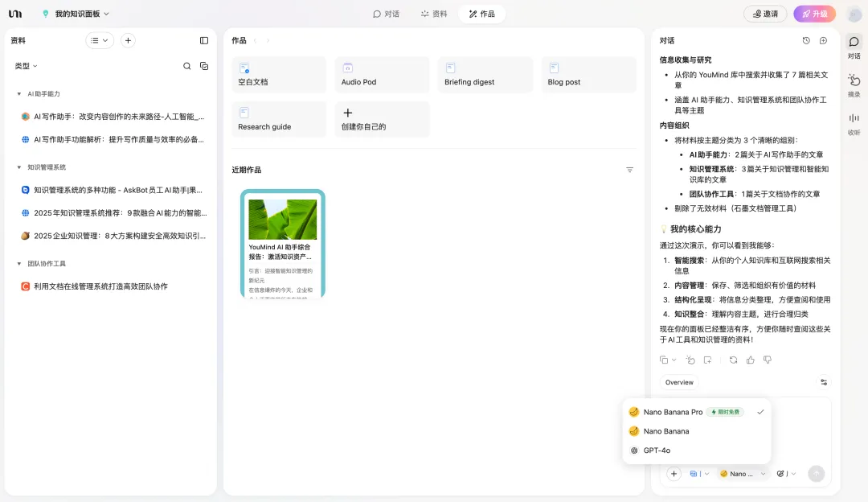Image resolution: width=868 pixels, height=502 pixels.
Task: Click the plus icon in chat input bar
Action: (x=674, y=474)
